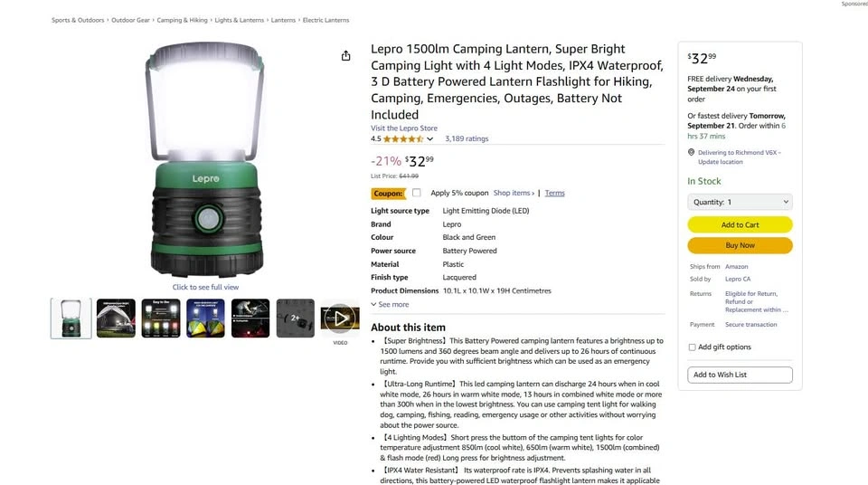Open the Quantity dropdown
This screenshot has width=868, height=485.
tap(740, 203)
